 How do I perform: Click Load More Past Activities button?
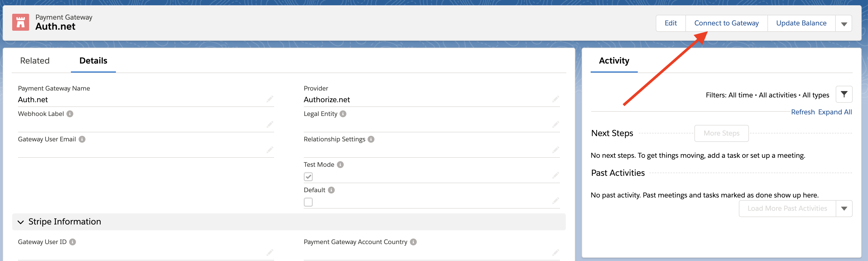tap(787, 208)
